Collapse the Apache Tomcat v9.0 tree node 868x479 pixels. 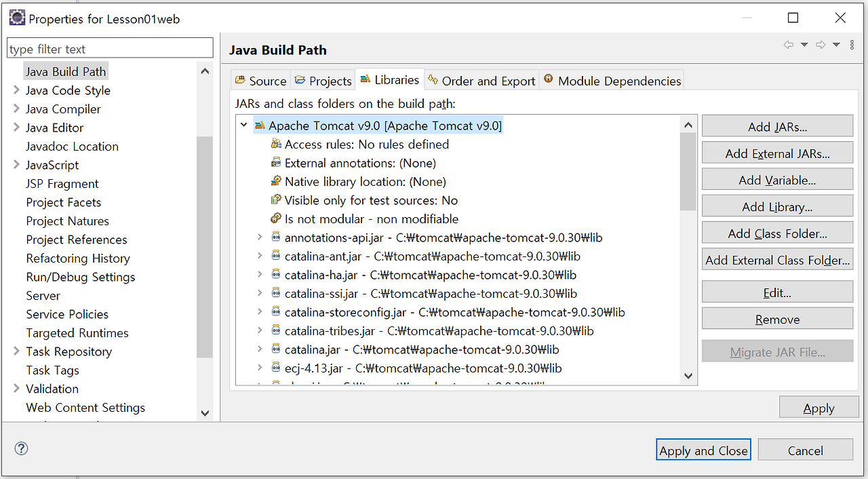pyautogui.click(x=243, y=125)
